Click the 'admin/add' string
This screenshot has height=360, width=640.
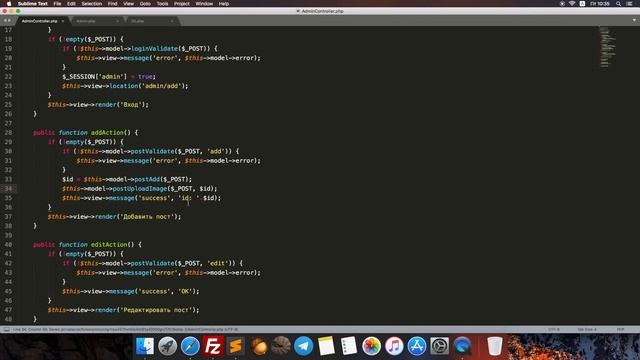pyautogui.click(x=162, y=86)
